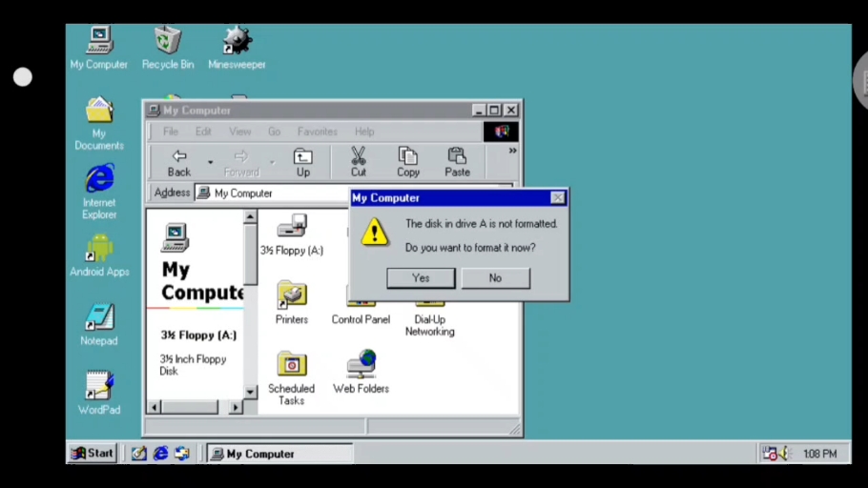Open the Printers folder icon
Viewport: 868px width, 488px height.
tap(292, 303)
